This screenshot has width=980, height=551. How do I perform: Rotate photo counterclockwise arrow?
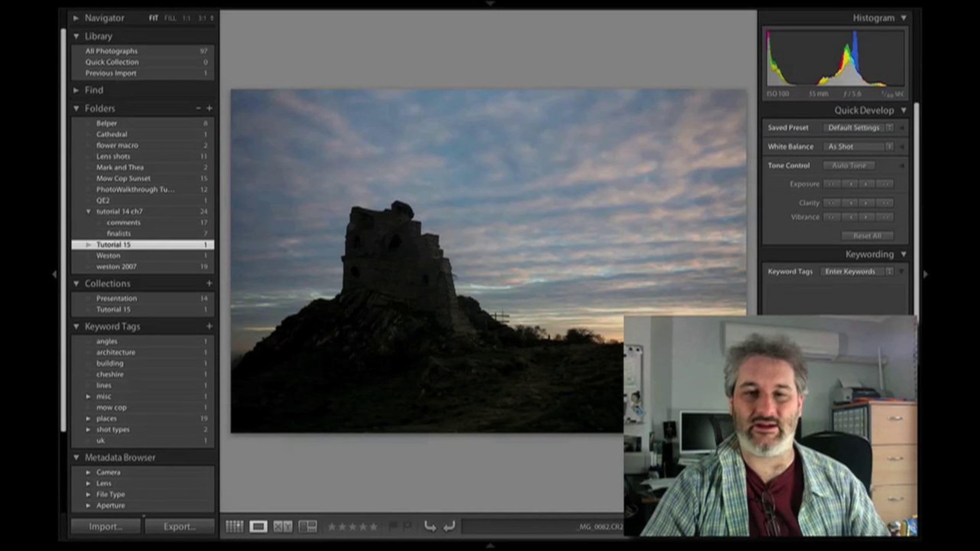click(430, 527)
